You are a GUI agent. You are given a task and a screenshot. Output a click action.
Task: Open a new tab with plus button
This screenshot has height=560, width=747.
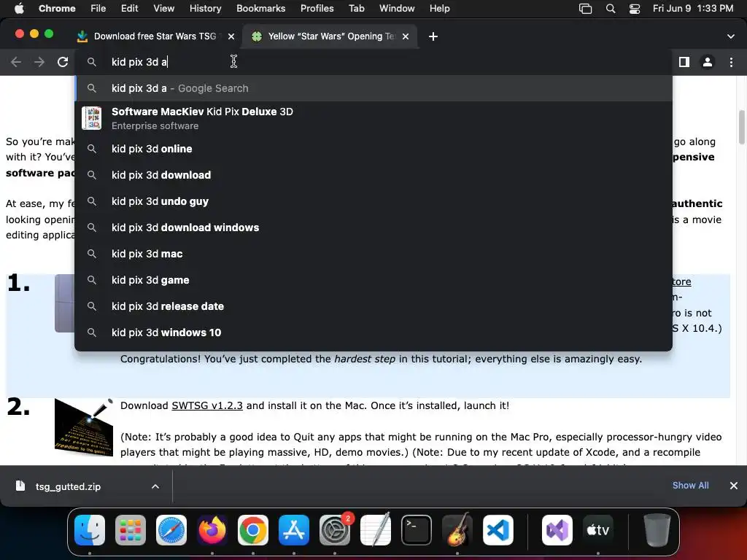[x=433, y=36]
